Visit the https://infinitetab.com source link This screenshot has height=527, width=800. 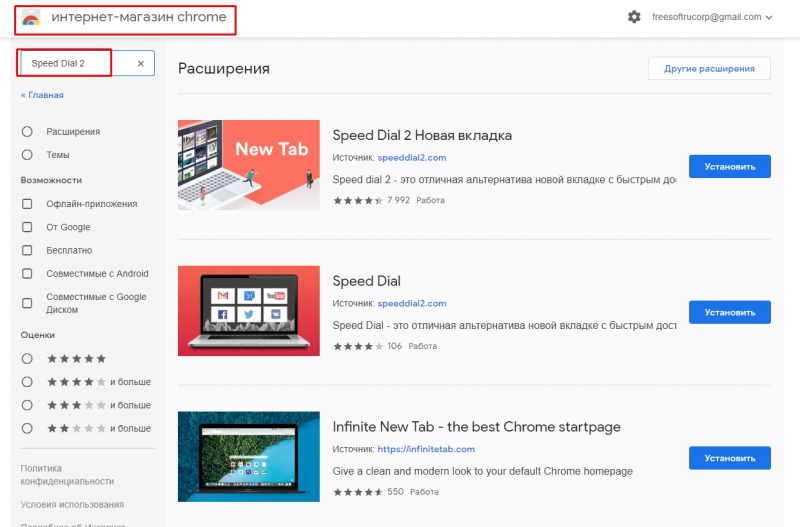(426, 449)
